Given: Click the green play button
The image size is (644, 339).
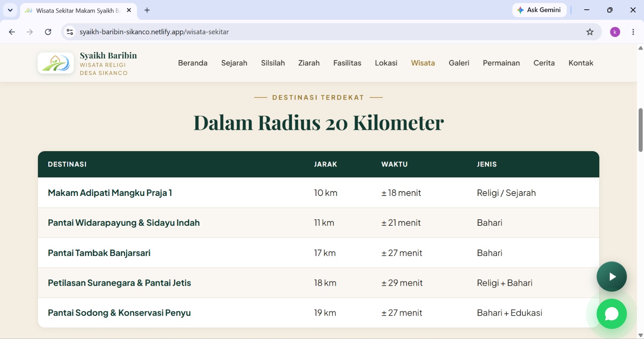Looking at the screenshot, I should (x=611, y=277).
